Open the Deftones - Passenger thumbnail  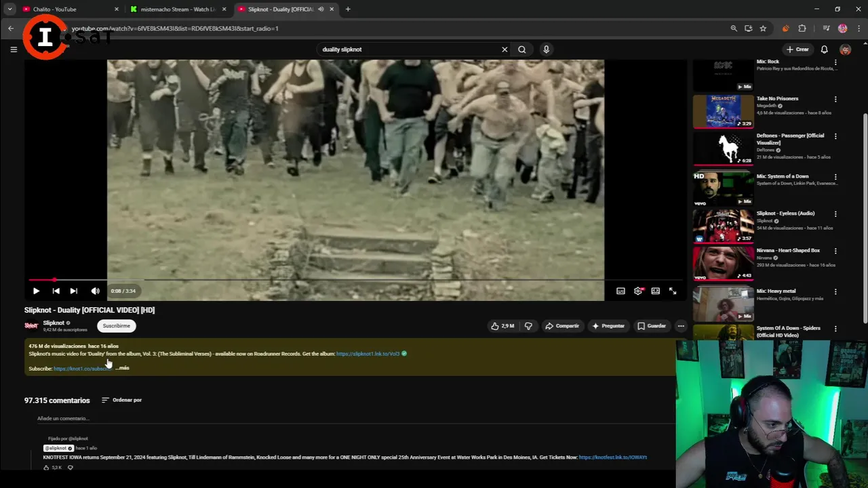723,148
